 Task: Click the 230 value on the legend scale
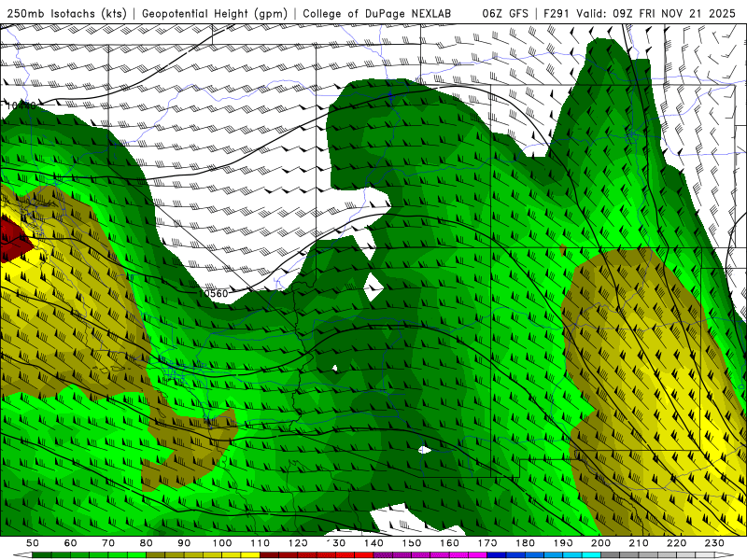(x=714, y=543)
